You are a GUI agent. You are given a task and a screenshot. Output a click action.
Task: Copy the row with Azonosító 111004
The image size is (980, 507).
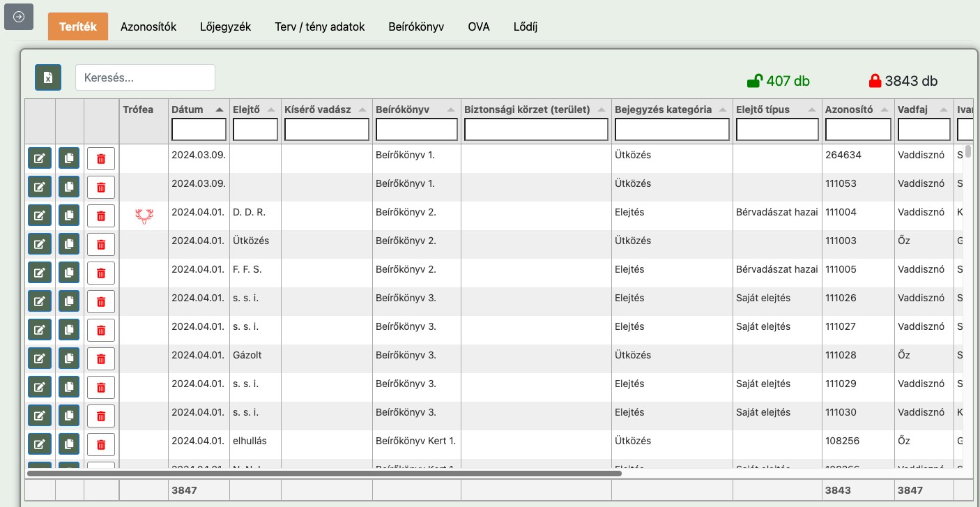coord(69,215)
